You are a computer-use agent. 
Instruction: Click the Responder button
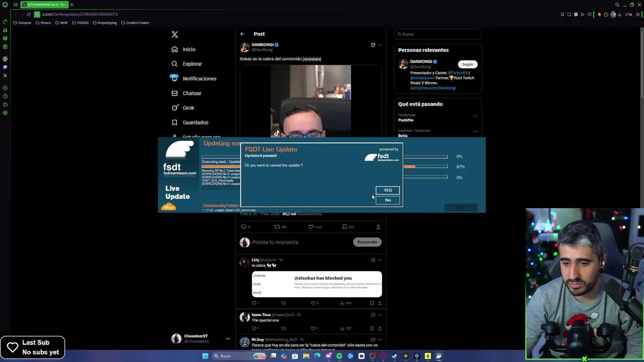(367, 242)
